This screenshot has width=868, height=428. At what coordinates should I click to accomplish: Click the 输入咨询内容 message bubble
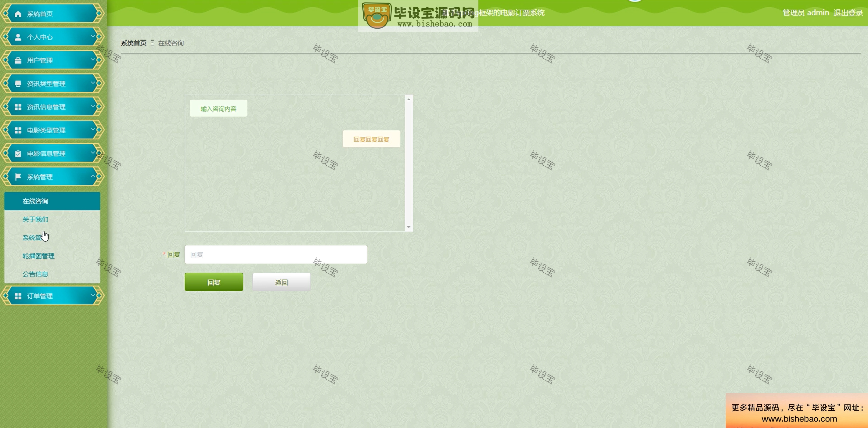[x=218, y=109]
